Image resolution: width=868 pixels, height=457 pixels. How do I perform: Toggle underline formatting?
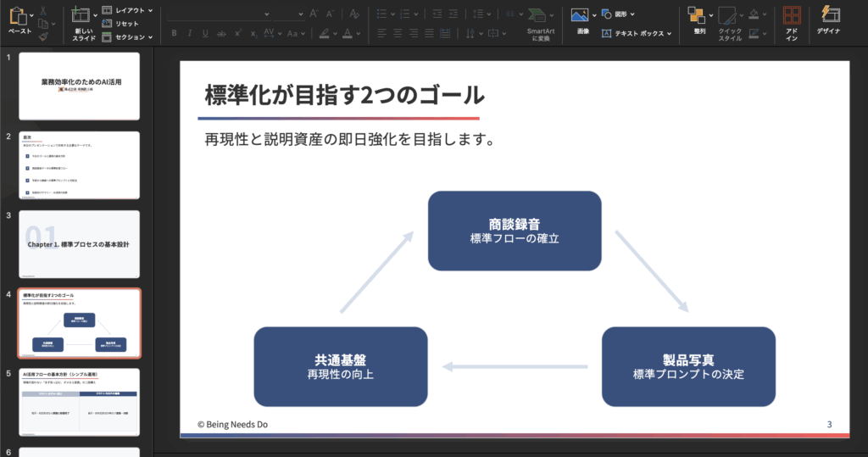pos(206,33)
